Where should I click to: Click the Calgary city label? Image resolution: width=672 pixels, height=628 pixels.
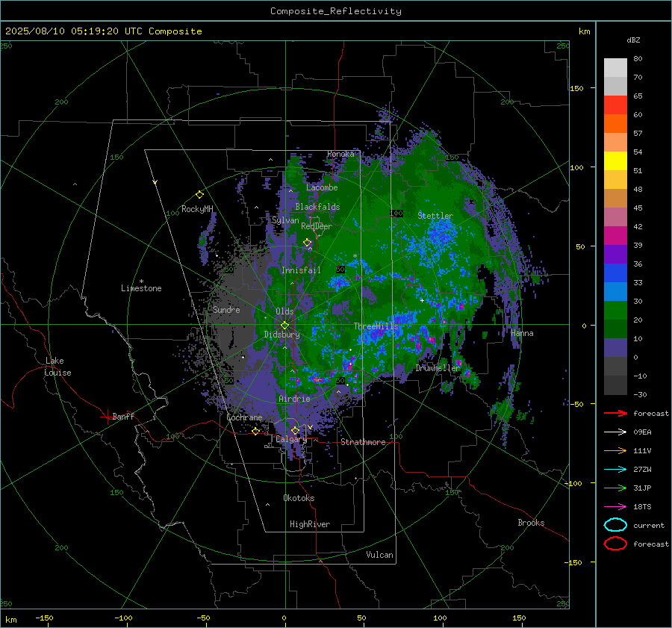[x=291, y=439]
